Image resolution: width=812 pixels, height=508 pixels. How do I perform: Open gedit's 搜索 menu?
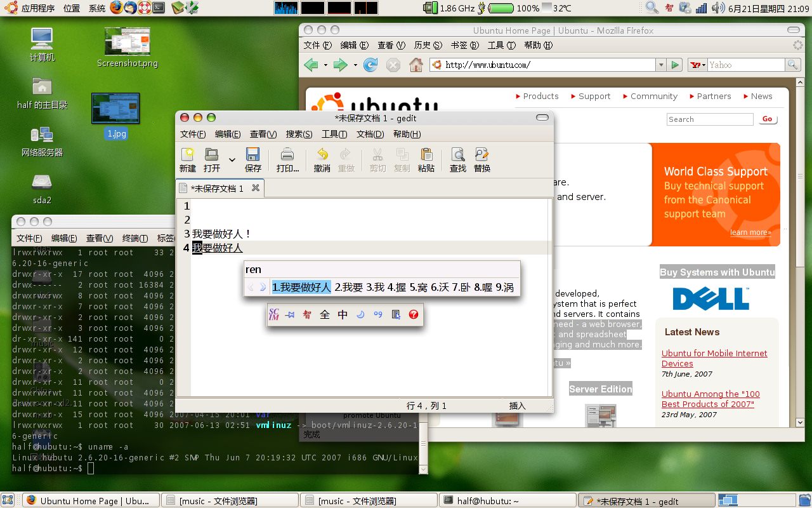click(x=299, y=134)
